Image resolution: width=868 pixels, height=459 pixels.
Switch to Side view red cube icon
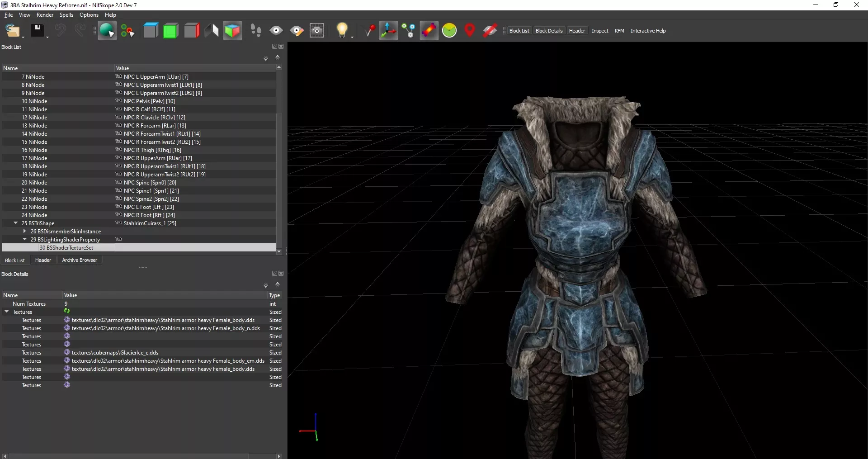pos(192,31)
